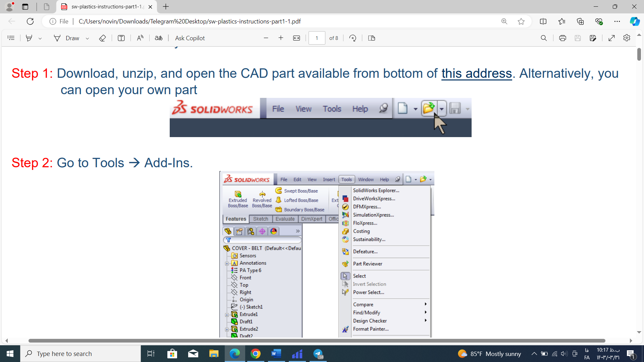Viewport: 644px width, 362px height.
Task: Select the highlight tool
Action: tap(29, 38)
